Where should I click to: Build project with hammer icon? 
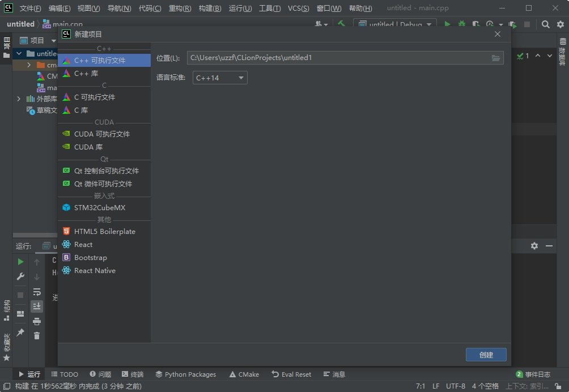(341, 24)
